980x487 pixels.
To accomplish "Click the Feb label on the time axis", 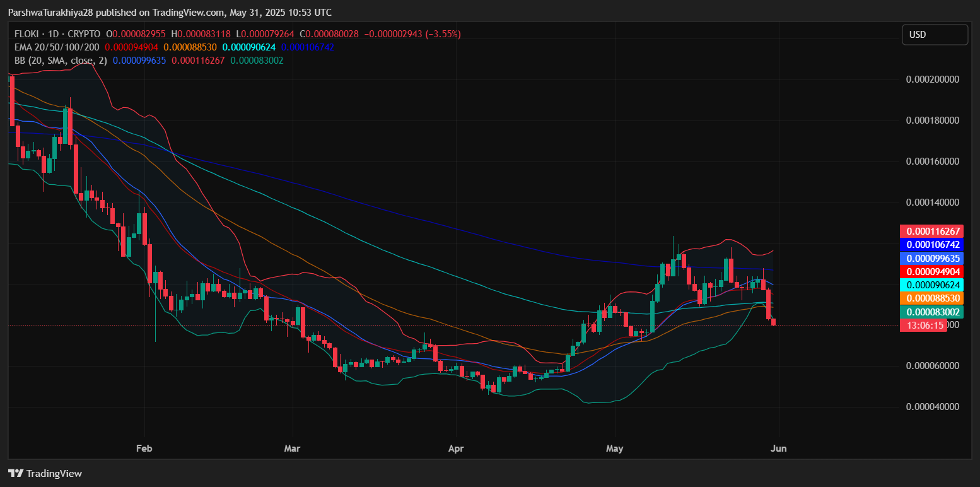I will (x=145, y=449).
